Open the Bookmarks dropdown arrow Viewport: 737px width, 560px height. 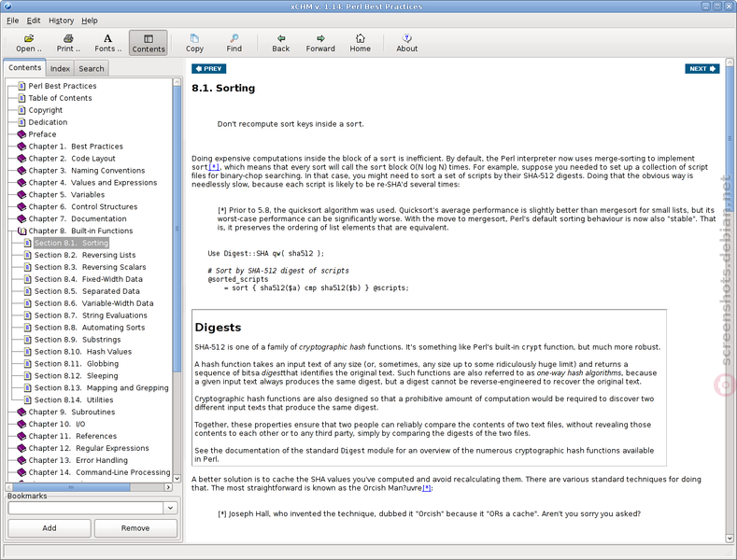(x=170, y=508)
